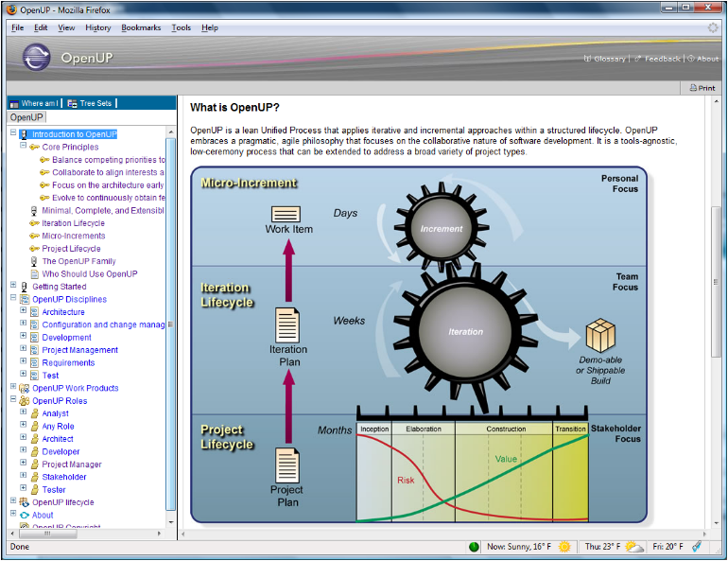Click the OpenUP Disciplines node icon
The height and width of the screenshot is (561, 728).
(x=25, y=300)
